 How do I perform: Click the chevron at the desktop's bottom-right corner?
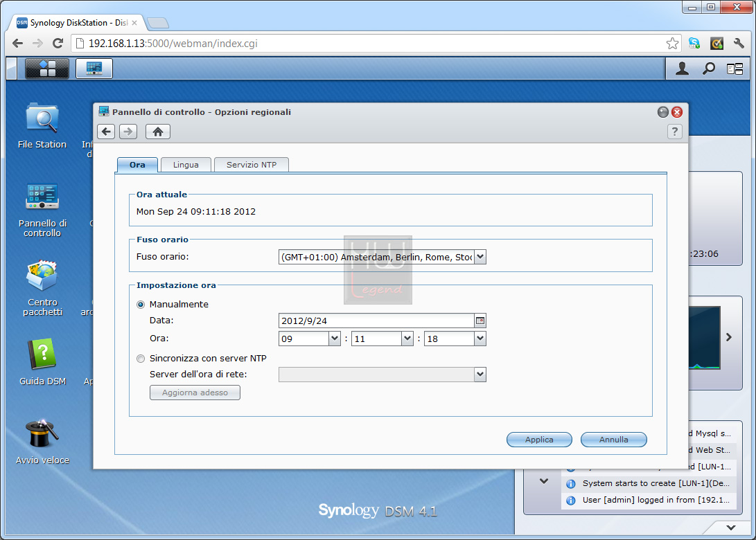point(731,528)
